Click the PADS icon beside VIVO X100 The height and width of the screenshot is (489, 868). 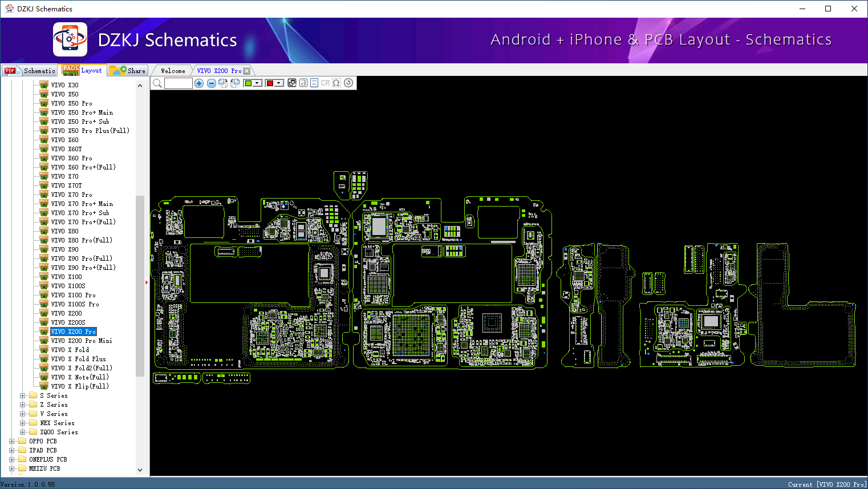[44, 276]
